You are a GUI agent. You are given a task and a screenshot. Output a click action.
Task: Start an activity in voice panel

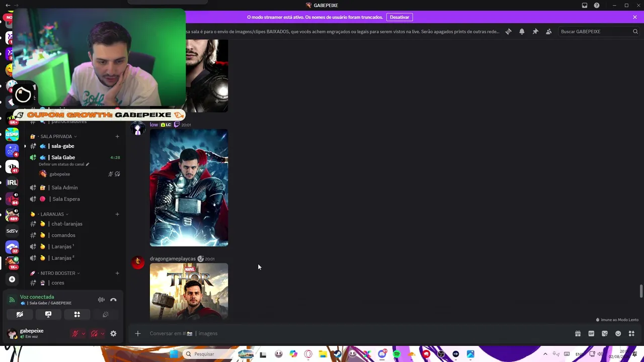coord(77,314)
